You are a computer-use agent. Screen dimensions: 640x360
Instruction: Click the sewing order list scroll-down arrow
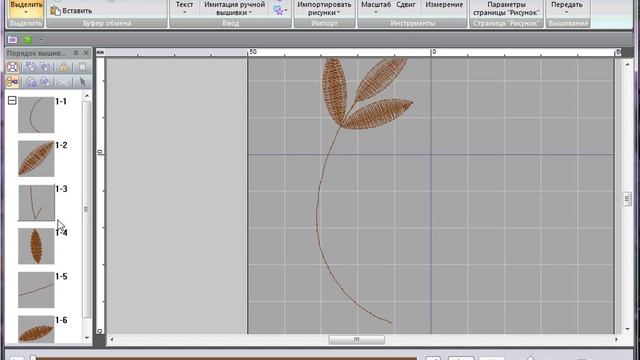click(x=87, y=338)
